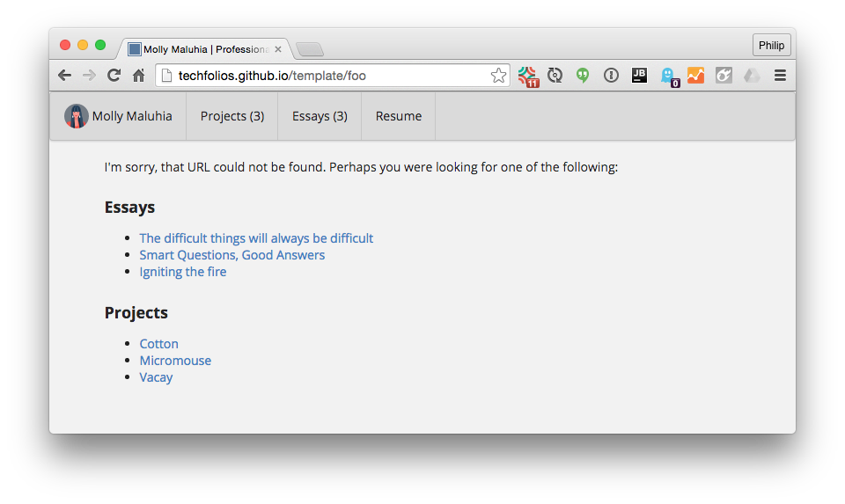The image size is (845, 504).
Task: Open a new browser tab
Action: tap(310, 49)
